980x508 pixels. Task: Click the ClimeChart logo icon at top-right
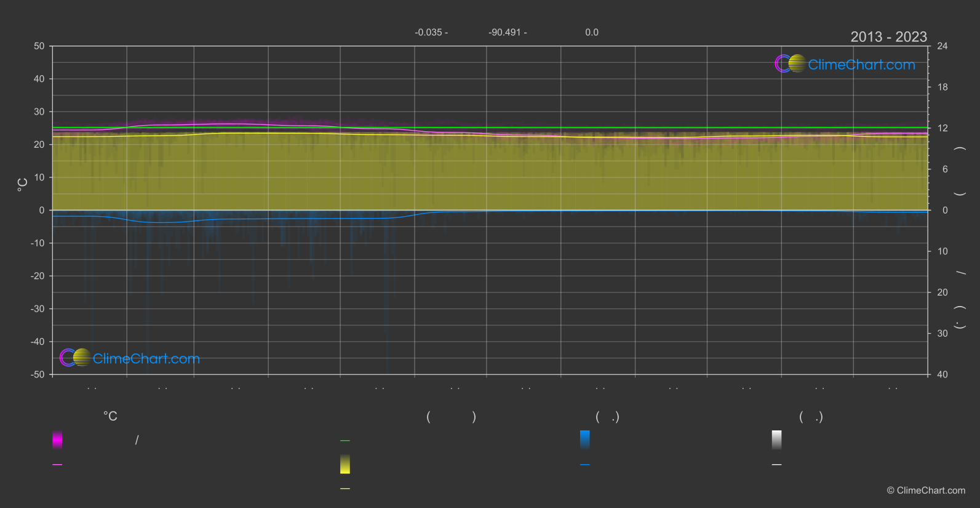[x=790, y=63]
